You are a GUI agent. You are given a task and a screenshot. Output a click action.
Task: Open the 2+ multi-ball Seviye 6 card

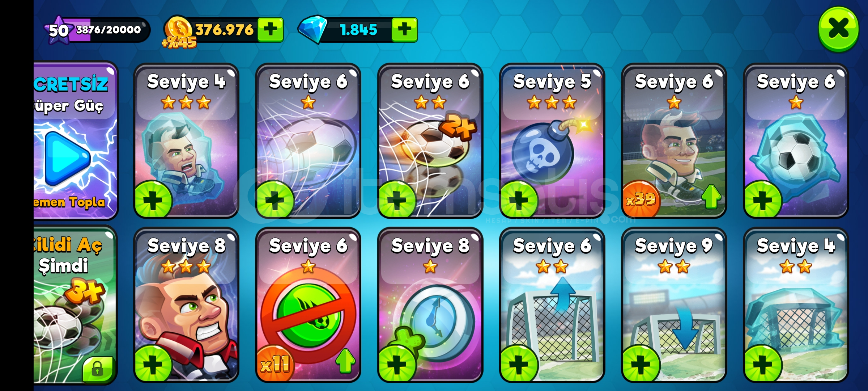[x=430, y=140]
